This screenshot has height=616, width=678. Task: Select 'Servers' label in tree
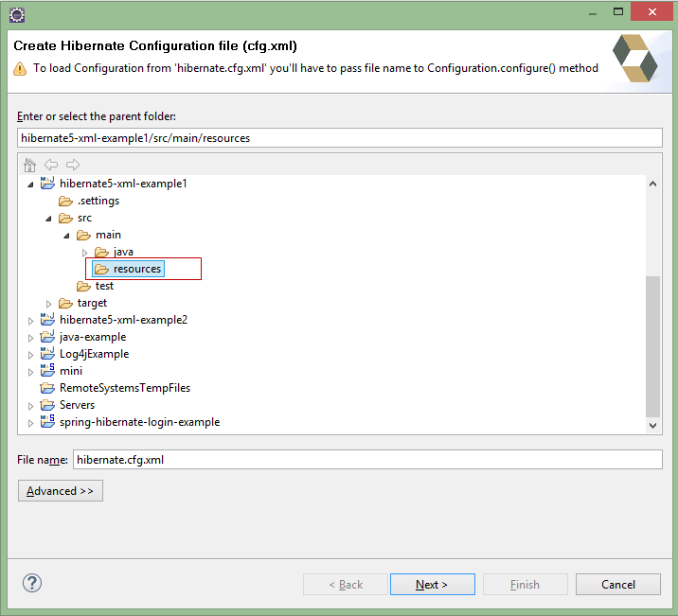(x=77, y=405)
